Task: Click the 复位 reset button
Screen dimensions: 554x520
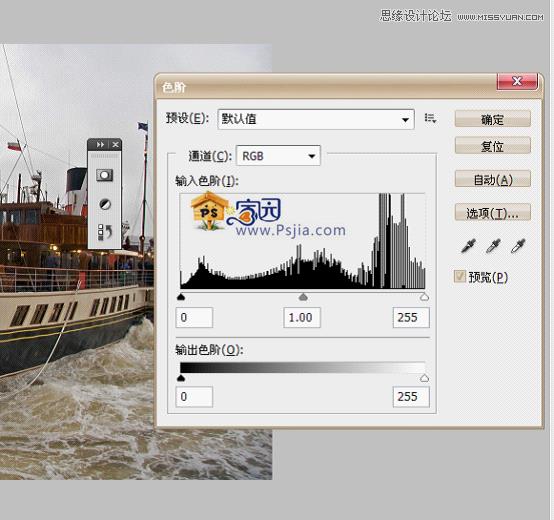Action: [x=493, y=146]
